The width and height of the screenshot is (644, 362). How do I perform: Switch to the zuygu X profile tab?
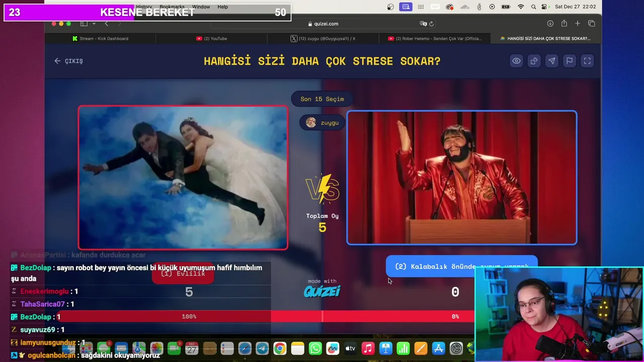(323, 38)
